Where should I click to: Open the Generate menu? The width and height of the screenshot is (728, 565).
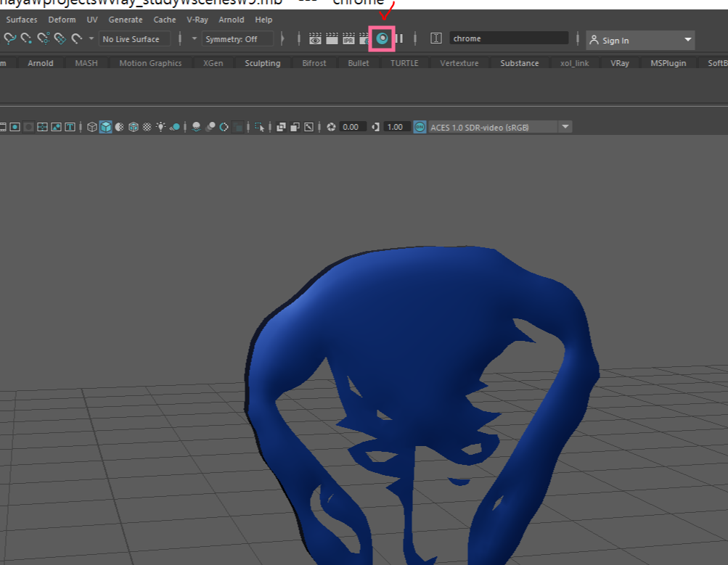pos(126,20)
